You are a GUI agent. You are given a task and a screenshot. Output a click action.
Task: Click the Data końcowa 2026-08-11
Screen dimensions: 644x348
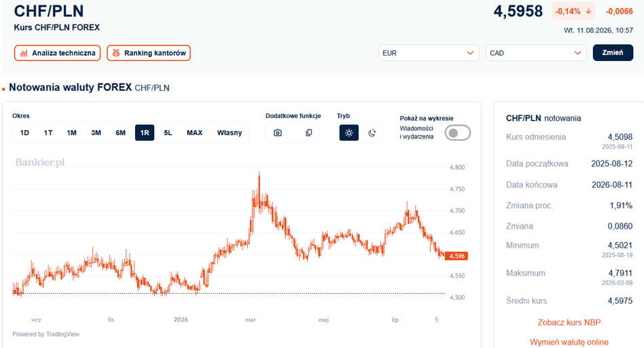click(x=611, y=185)
